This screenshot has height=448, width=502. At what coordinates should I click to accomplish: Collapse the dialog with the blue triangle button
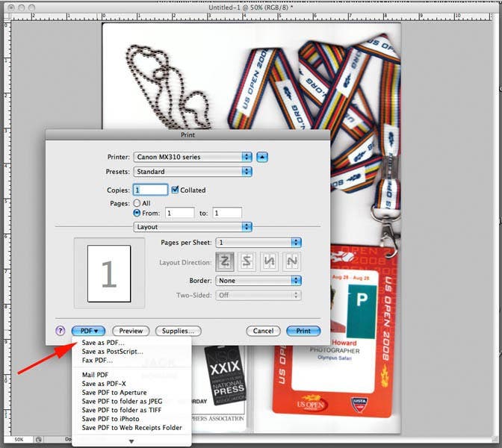[x=262, y=157]
